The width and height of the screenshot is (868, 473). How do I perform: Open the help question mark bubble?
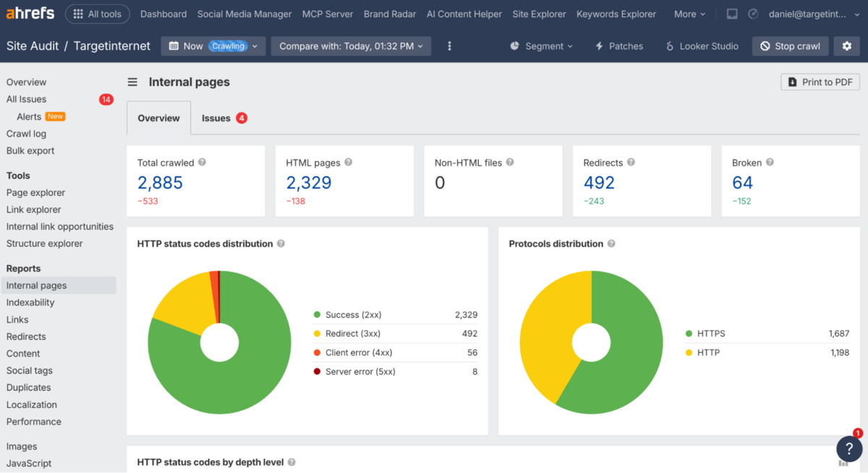(849, 448)
